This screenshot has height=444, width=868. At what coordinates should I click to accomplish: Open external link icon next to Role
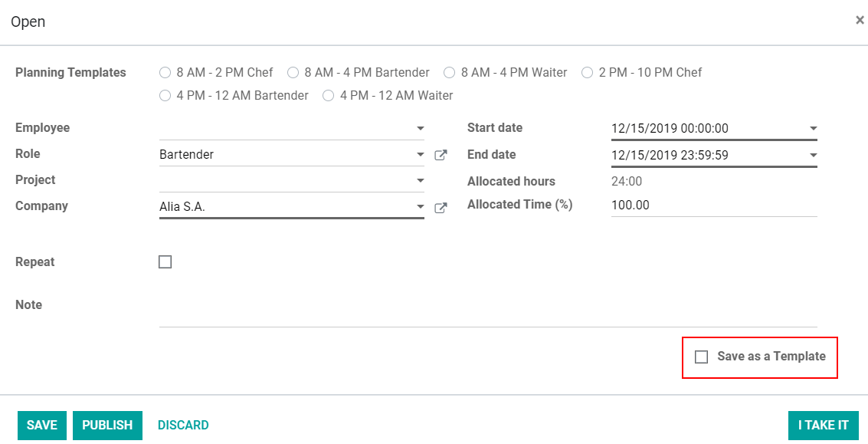[441, 155]
